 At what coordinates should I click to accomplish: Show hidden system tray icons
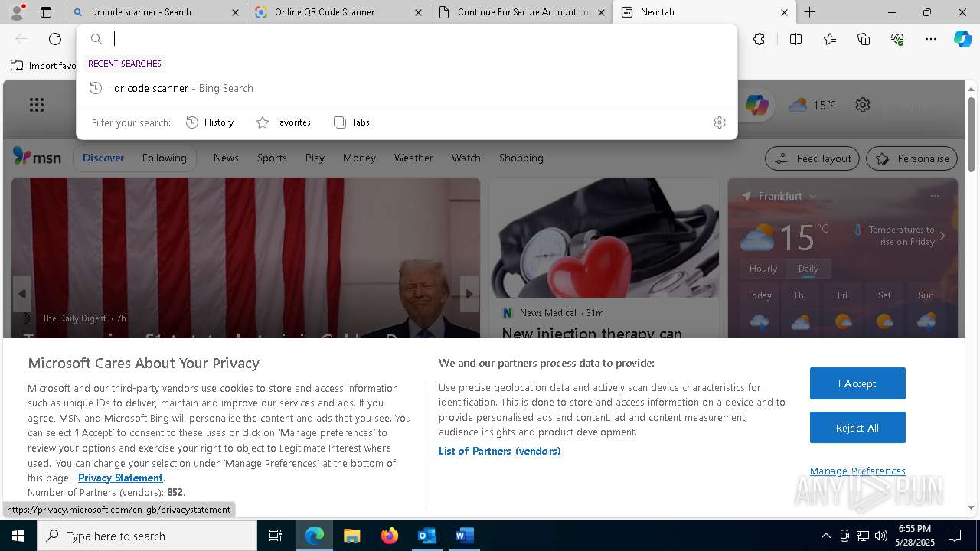[825, 536]
